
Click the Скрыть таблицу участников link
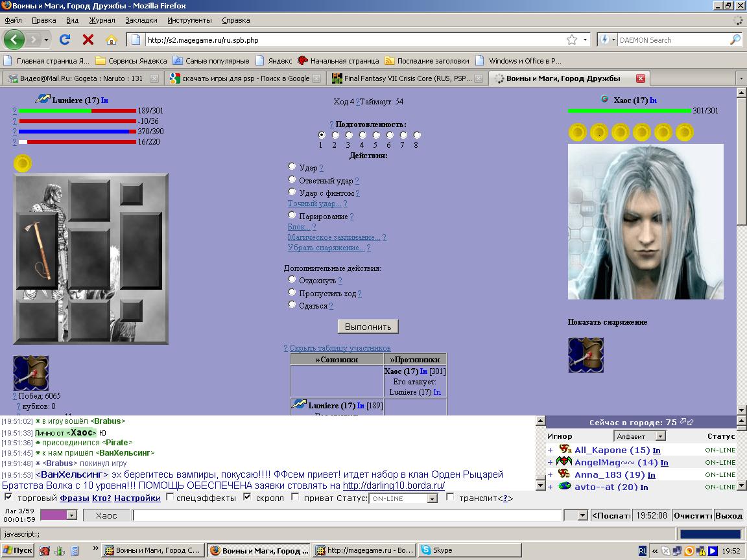point(340,348)
